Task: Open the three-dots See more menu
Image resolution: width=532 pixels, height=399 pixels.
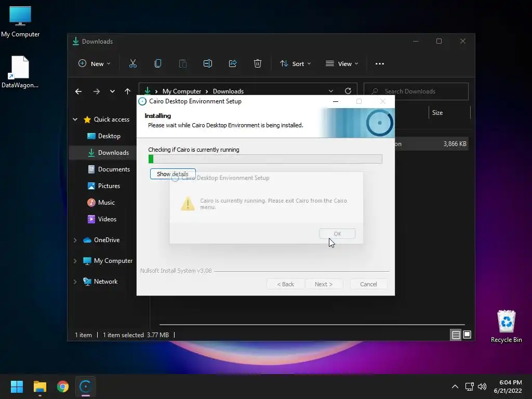Action: (x=380, y=64)
